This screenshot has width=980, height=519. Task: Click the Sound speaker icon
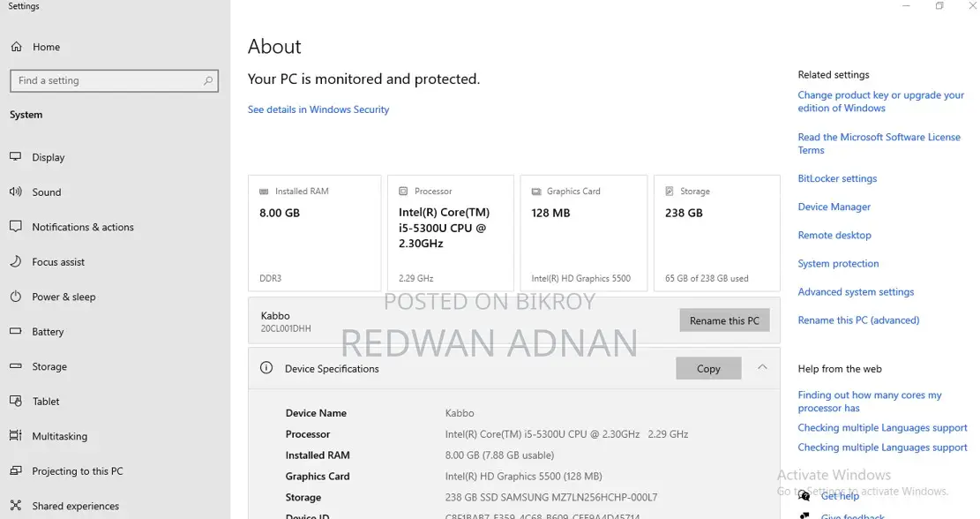[16, 192]
